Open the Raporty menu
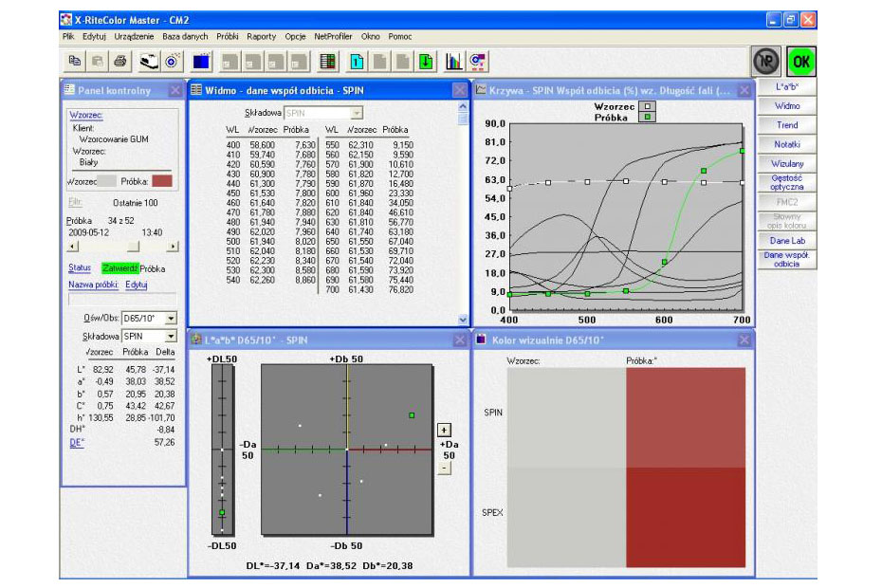Screen dimensions: 882x588 [262, 37]
